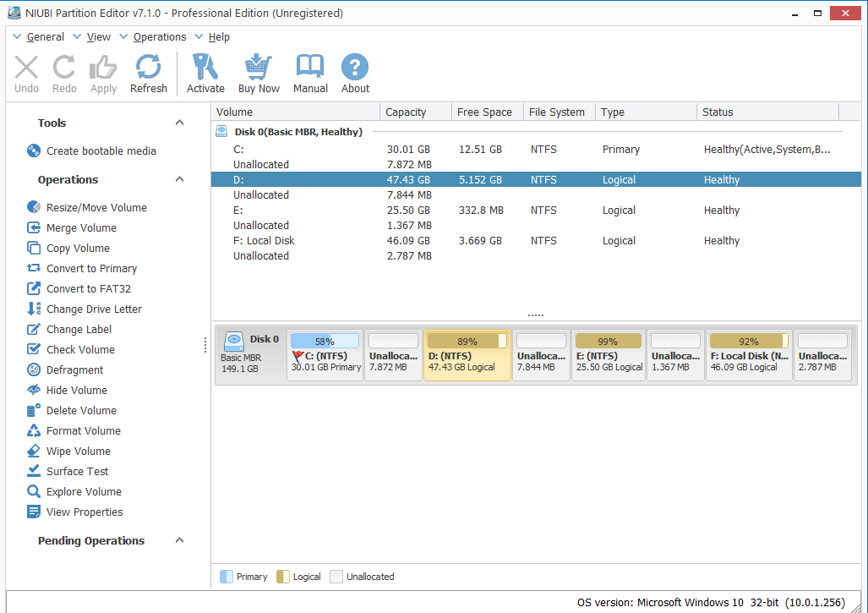Select the E: volume row in list
This screenshot has height=613, width=868.
[536, 210]
